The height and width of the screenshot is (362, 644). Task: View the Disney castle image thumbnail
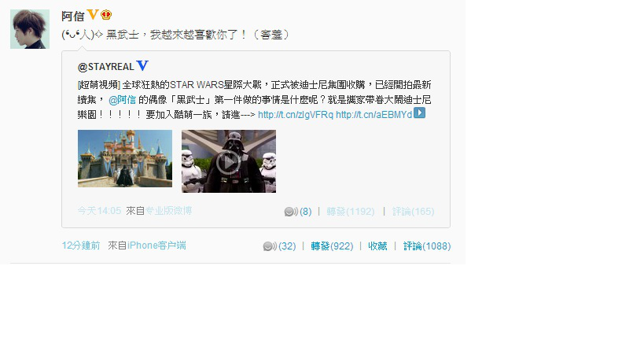(x=125, y=158)
